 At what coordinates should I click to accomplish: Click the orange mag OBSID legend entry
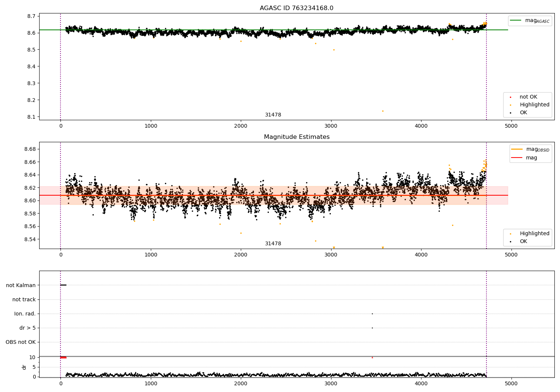531,149
